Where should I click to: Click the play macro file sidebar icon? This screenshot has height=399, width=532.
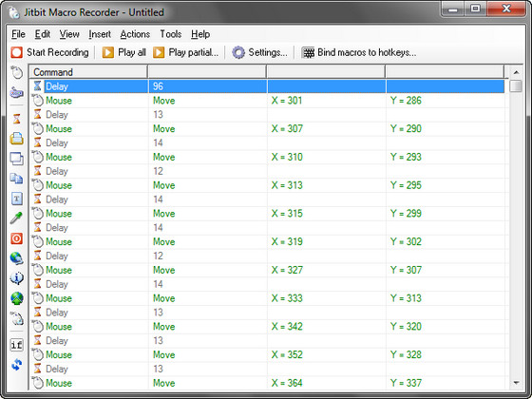(x=16, y=318)
